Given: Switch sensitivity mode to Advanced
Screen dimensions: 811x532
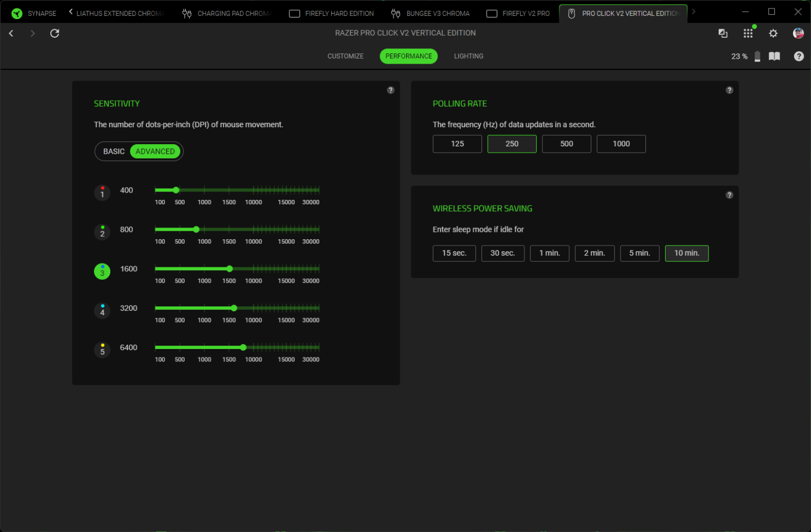Looking at the screenshot, I should click(155, 151).
